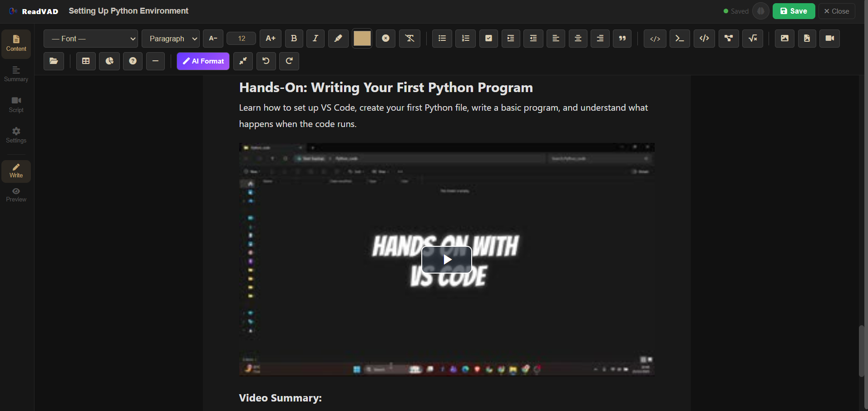868x411 pixels.
Task: Play the Hands On With VS Code video
Action: coord(447,259)
